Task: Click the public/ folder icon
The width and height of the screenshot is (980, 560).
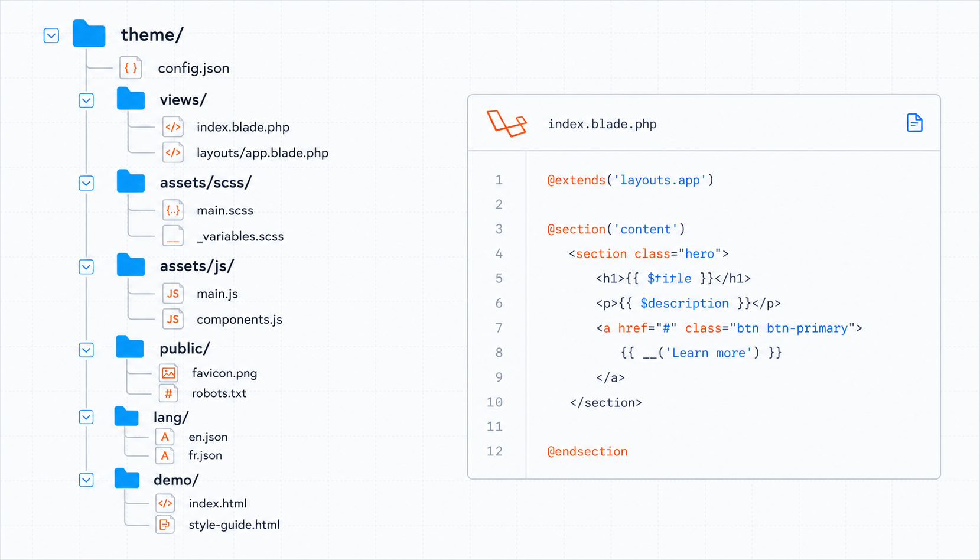Action: pyautogui.click(x=130, y=347)
